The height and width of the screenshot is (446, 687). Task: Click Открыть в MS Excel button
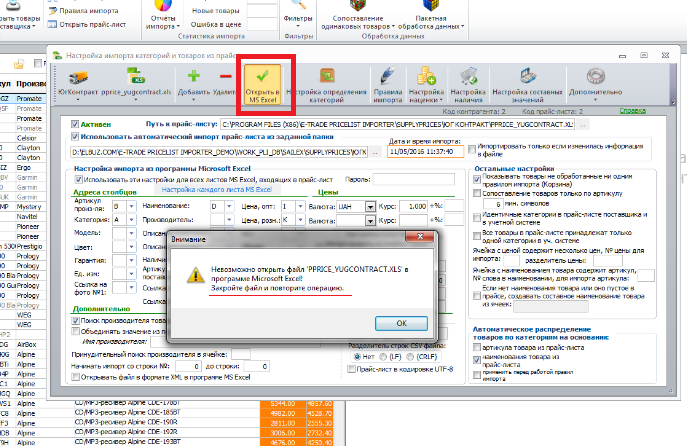coord(262,85)
